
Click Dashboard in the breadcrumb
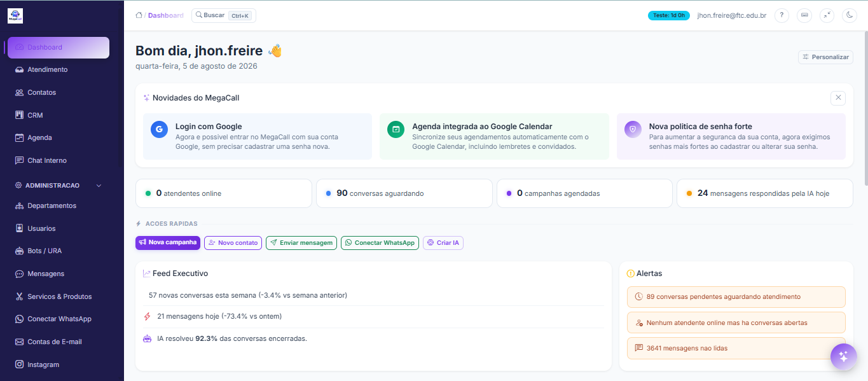point(166,15)
